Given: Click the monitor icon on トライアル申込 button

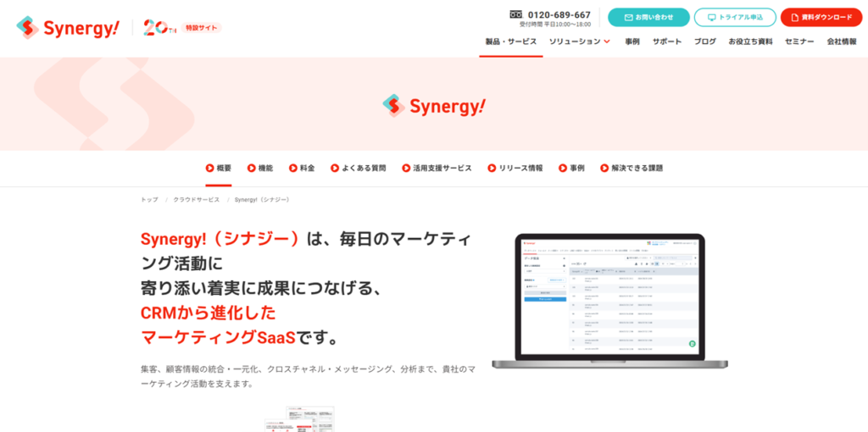Looking at the screenshot, I should 712,17.
